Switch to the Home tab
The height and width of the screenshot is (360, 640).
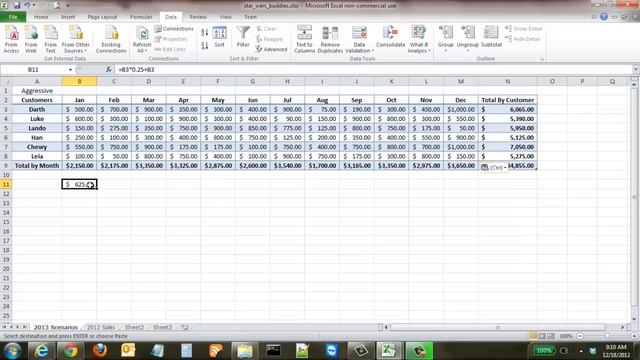41,17
